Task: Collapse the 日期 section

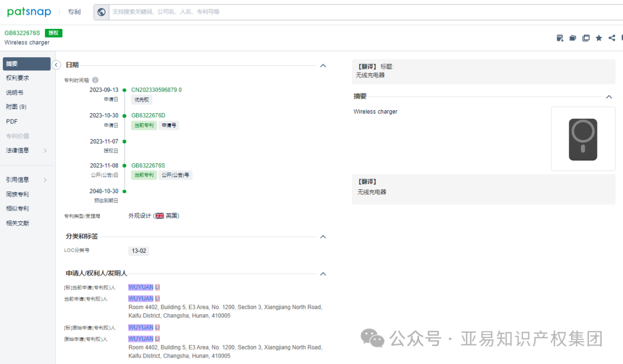Action: click(x=323, y=65)
